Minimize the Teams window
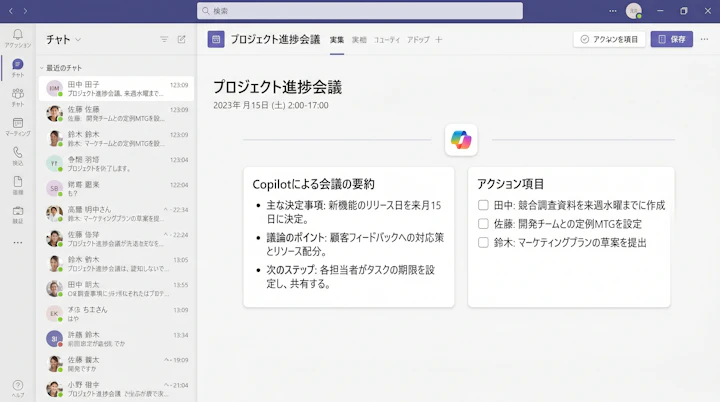 tap(660, 11)
